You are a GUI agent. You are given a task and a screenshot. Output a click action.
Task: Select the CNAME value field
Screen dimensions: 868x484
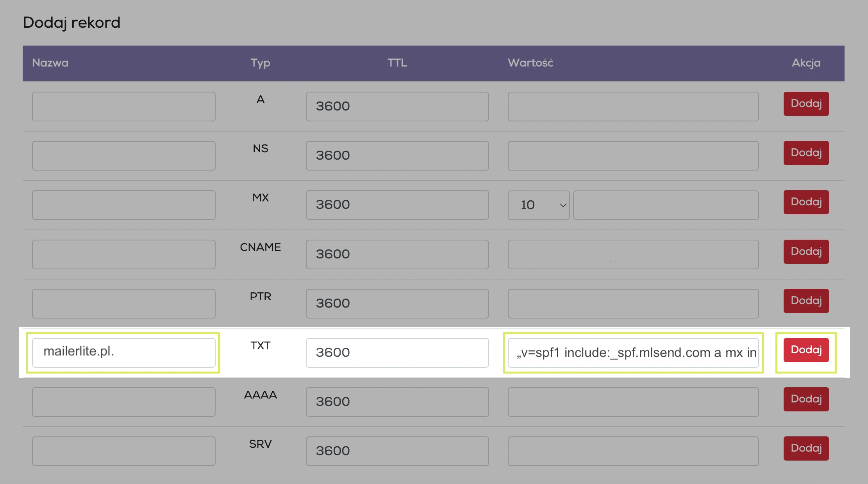tap(633, 254)
